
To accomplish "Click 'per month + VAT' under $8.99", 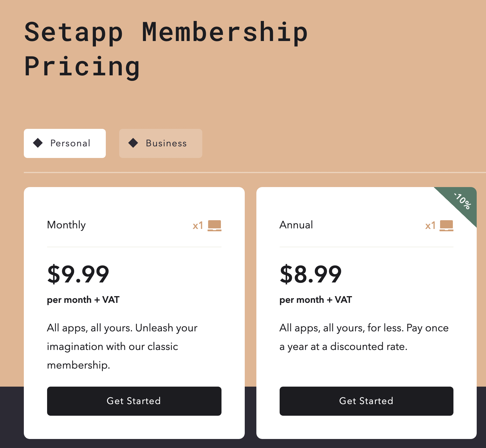I will coord(316,300).
